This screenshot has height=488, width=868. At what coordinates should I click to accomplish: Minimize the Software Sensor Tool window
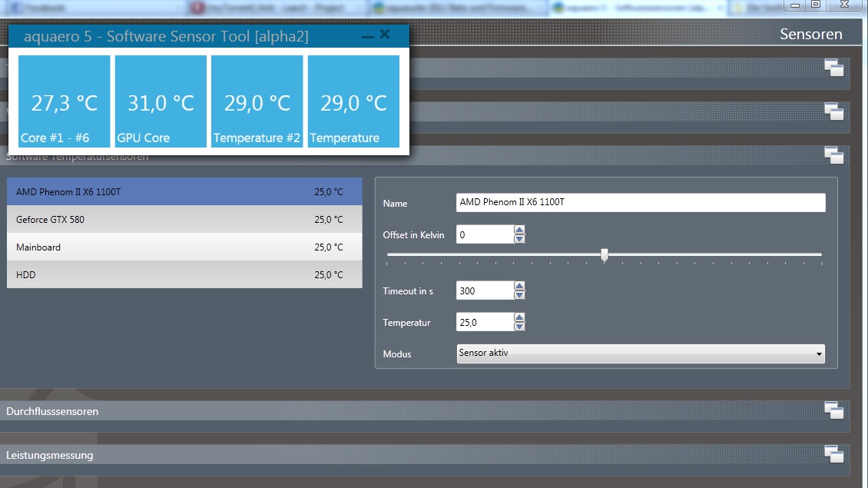click(367, 36)
